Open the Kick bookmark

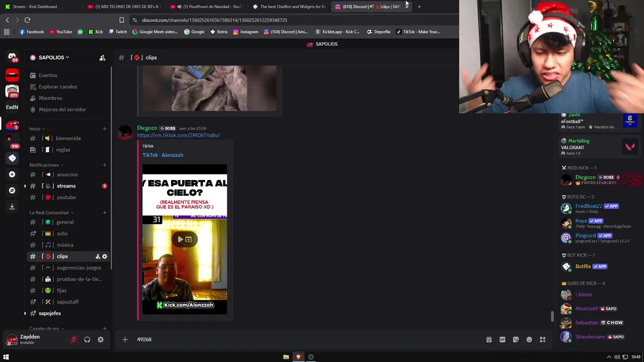(96, 32)
